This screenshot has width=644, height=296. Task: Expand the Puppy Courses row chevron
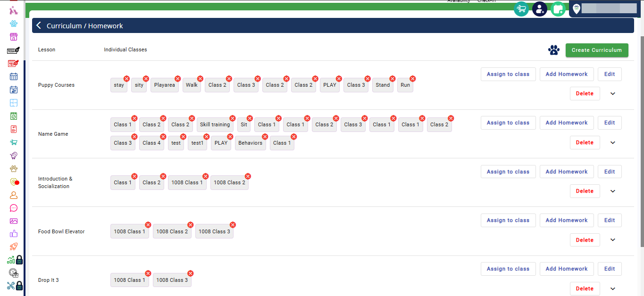[x=613, y=94]
